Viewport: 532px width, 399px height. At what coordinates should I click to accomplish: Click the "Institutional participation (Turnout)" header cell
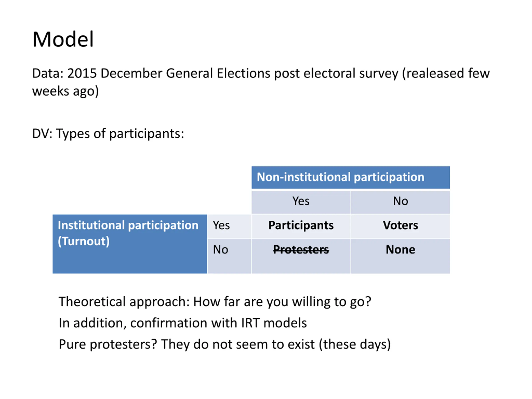(130, 244)
